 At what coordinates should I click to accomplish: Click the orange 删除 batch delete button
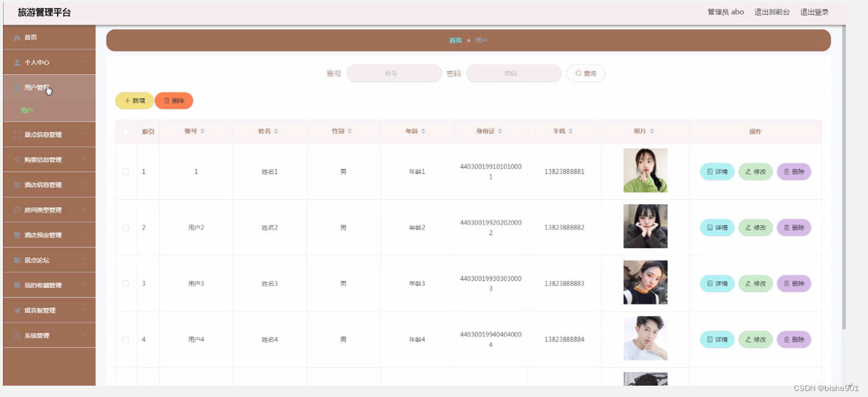coord(174,101)
